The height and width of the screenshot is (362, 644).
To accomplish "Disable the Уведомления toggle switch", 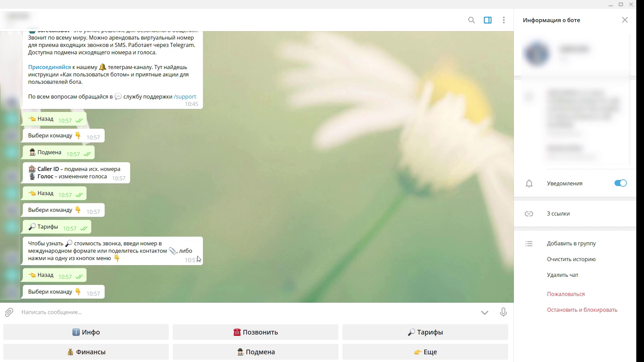I will tap(620, 183).
